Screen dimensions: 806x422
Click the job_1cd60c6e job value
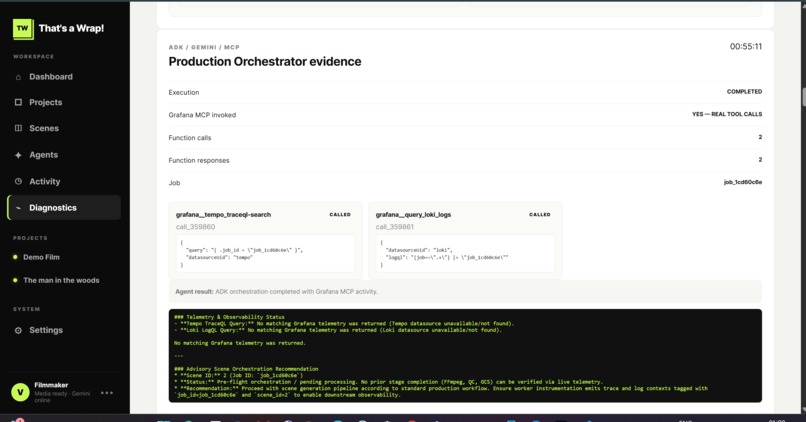[743, 182]
